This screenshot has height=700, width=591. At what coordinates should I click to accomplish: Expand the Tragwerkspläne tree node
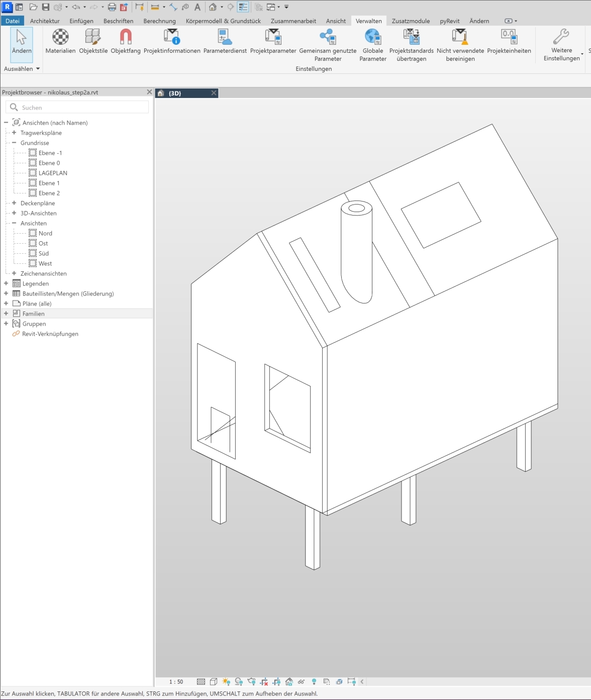(x=14, y=133)
